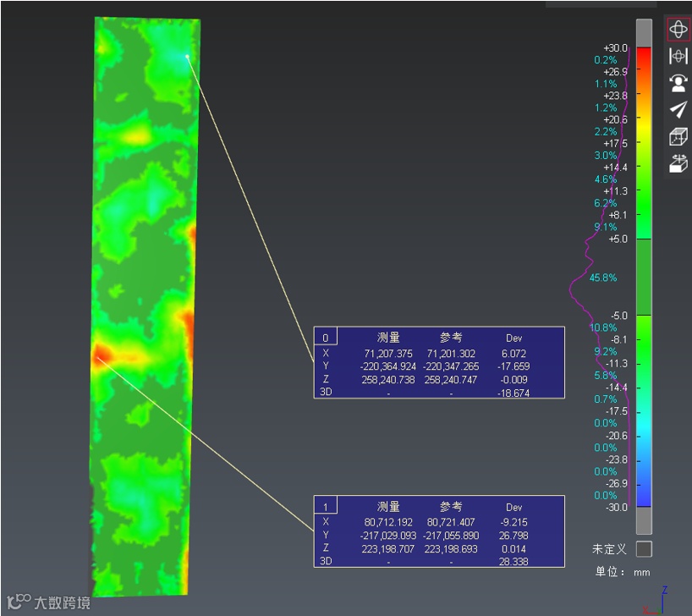Click the 未定义 label
This screenshot has height=616, width=692.
tap(609, 549)
